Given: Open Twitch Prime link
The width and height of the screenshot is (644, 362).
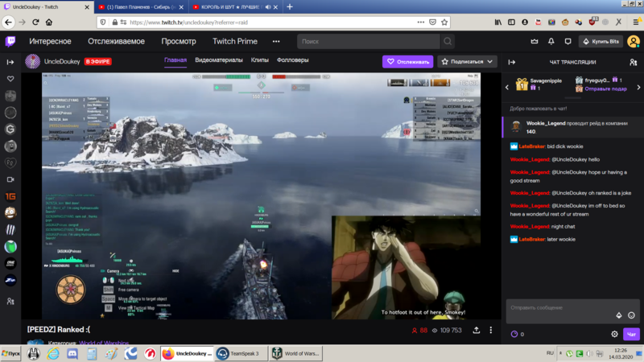Looking at the screenshot, I should click(x=235, y=42).
